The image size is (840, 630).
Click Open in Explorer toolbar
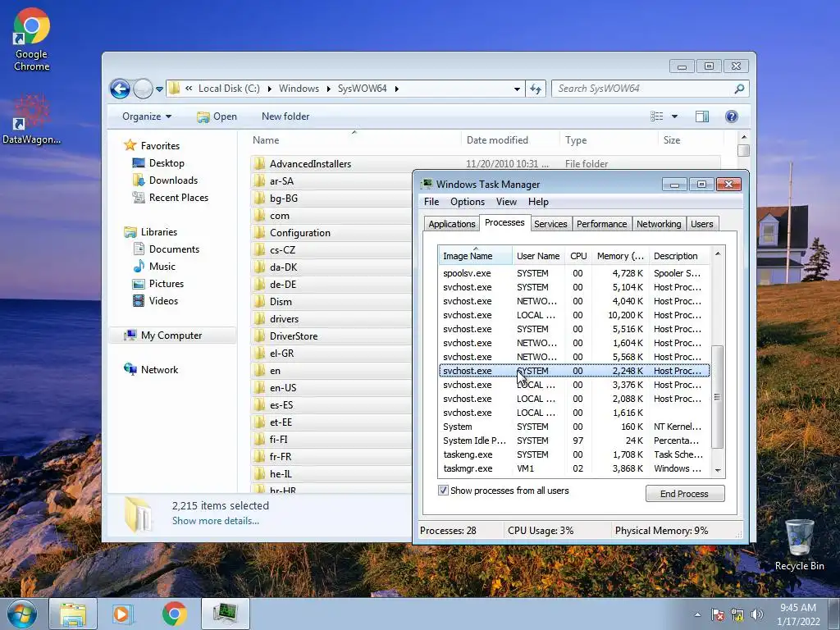pos(217,116)
